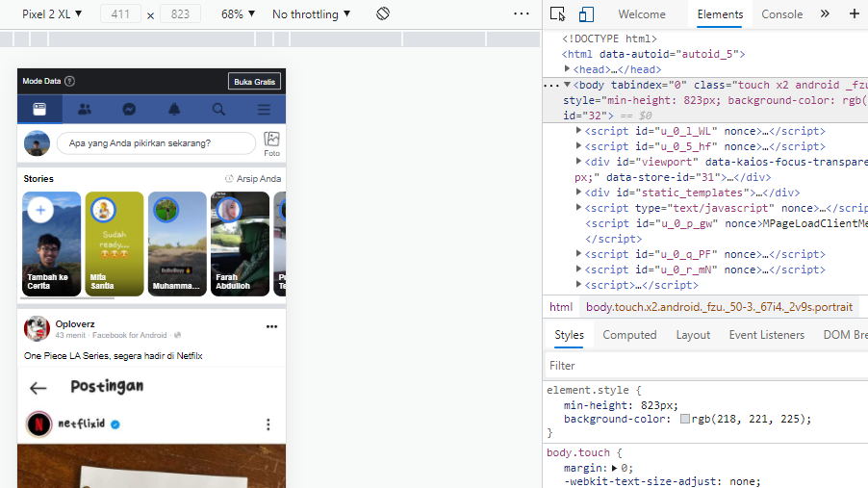The height and width of the screenshot is (488, 868).
Task: Expand script u_0_r_mN node
Action: tap(578, 270)
